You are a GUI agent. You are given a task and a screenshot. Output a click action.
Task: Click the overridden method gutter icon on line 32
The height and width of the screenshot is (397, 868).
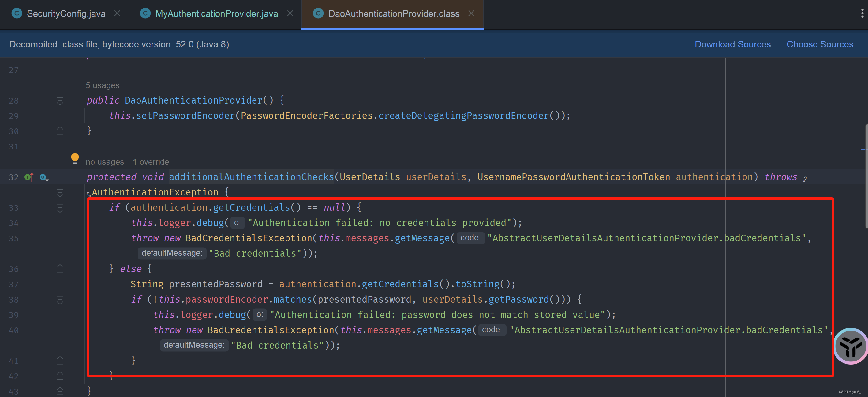tap(44, 177)
